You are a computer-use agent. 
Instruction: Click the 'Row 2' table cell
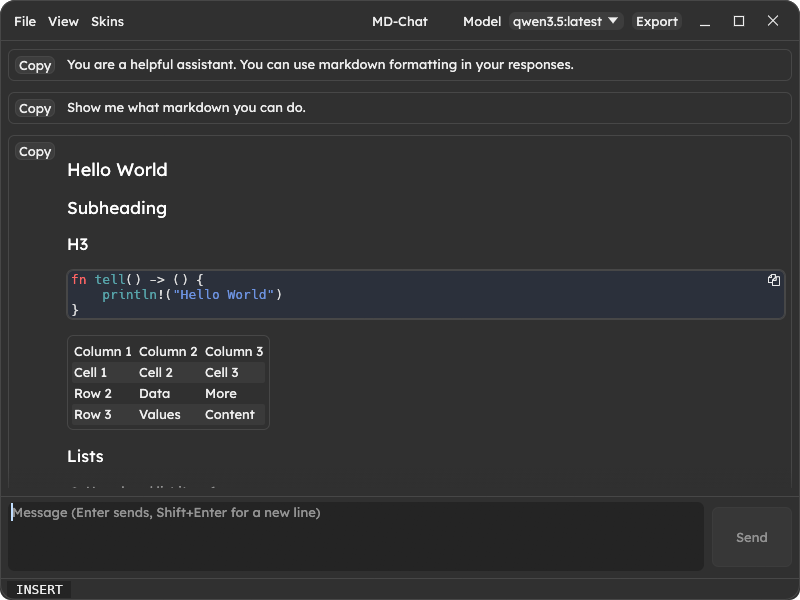pos(93,393)
